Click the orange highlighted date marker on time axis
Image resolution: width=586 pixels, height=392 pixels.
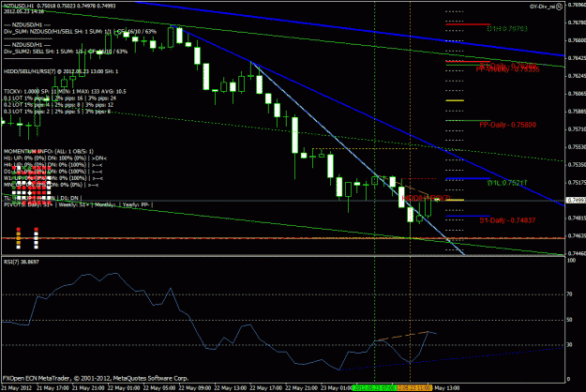click(414, 388)
